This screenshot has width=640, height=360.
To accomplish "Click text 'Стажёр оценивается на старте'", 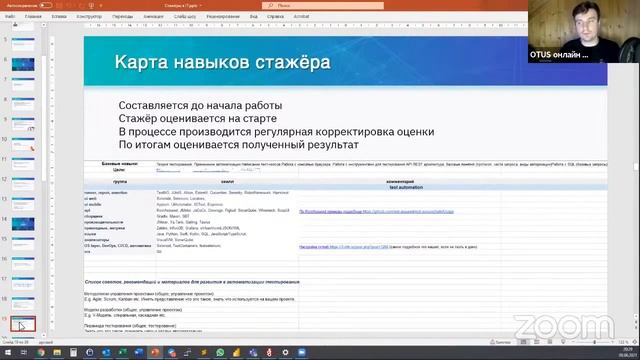I will click(198, 118).
